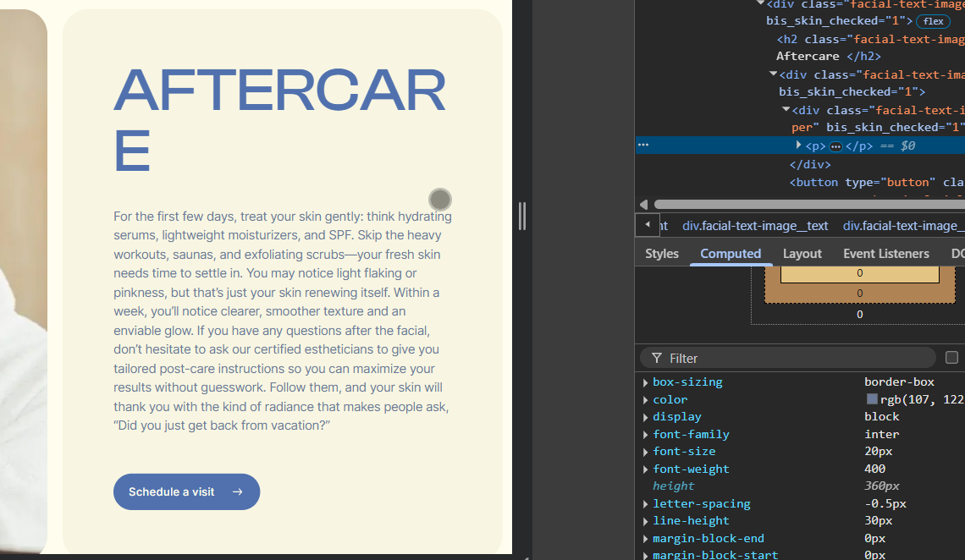Viewport: 965px width, 560px height.
Task: Open the Layout tab
Action: [802, 254]
